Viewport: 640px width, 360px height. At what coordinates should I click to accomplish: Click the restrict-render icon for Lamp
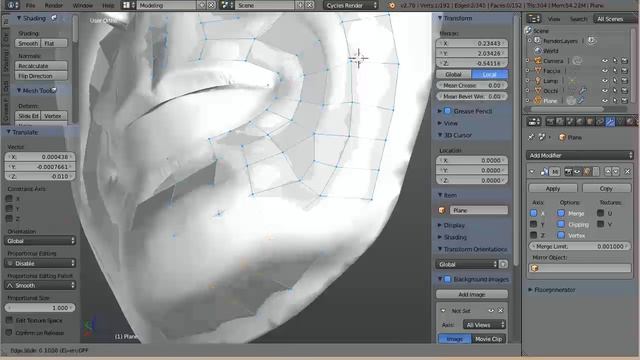[624, 81]
